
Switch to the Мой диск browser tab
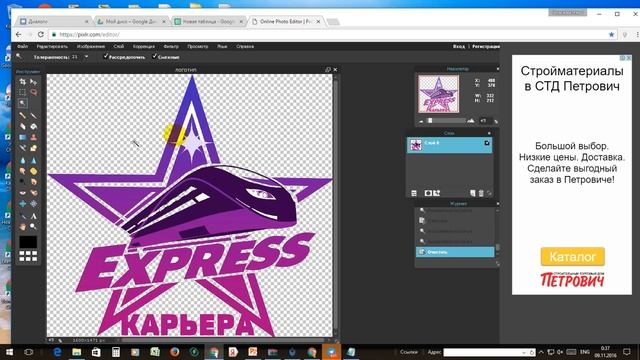(130, 22)
